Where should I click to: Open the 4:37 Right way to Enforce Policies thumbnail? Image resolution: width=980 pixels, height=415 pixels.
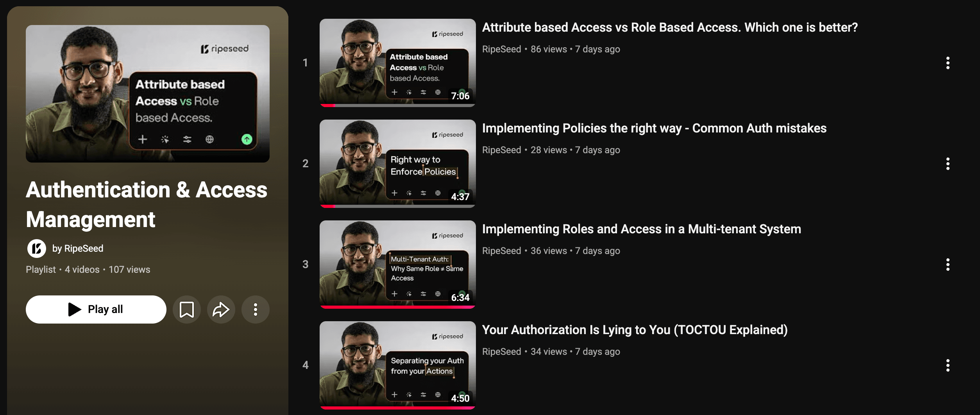click(x=397, y=164)
